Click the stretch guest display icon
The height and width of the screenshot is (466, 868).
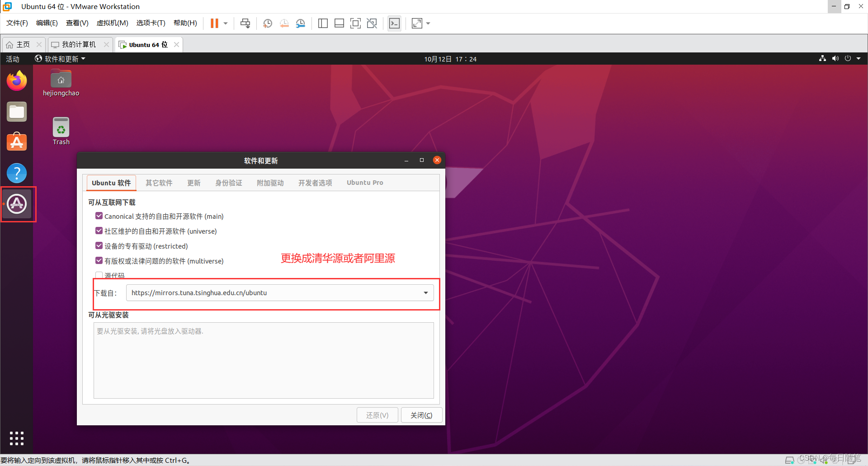pos(417,23)
